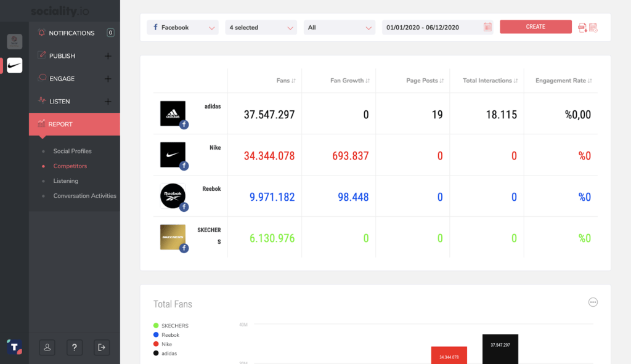Image resolution: width=631 pixels, height=364 pixels.
Task: Open the Total Fans chart options menu
Action: click(593, 302)
